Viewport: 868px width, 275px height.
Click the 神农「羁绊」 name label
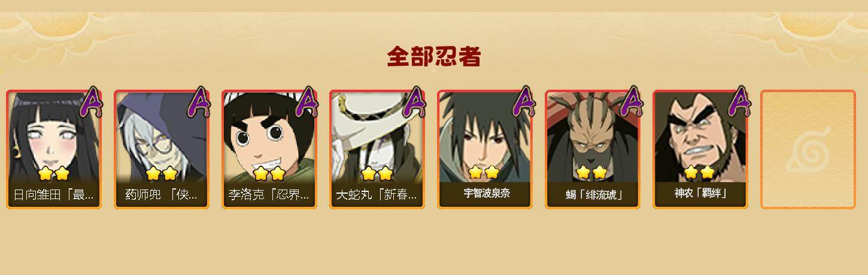tap(700, 194)
